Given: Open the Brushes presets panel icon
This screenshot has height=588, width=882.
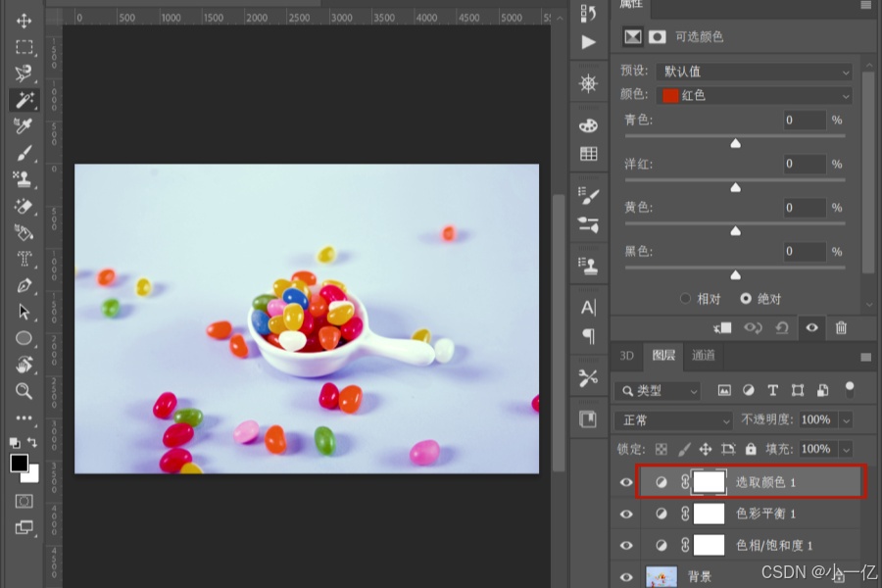Looking at the screenshot, I should tap(588, 224).
